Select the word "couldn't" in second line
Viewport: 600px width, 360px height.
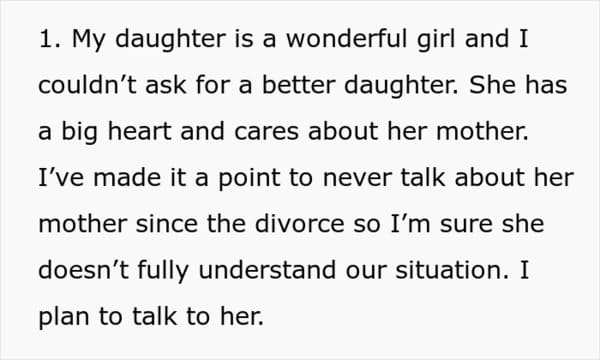tap(87, 85)
